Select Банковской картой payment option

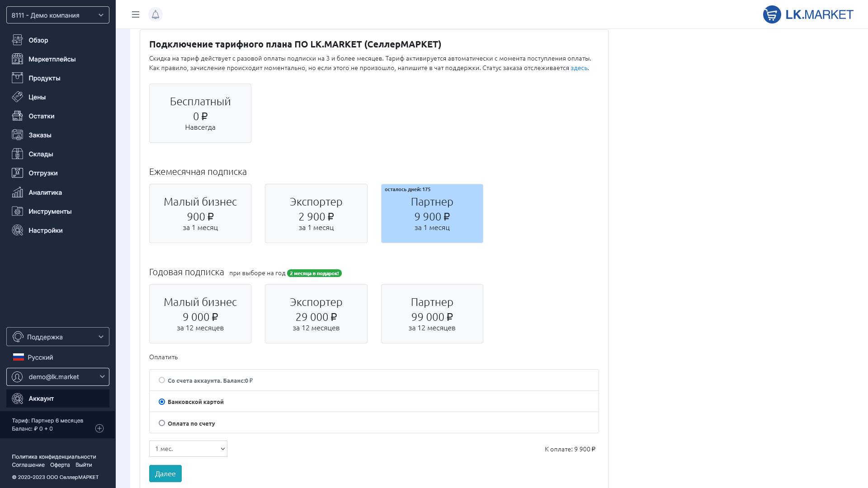162,401
